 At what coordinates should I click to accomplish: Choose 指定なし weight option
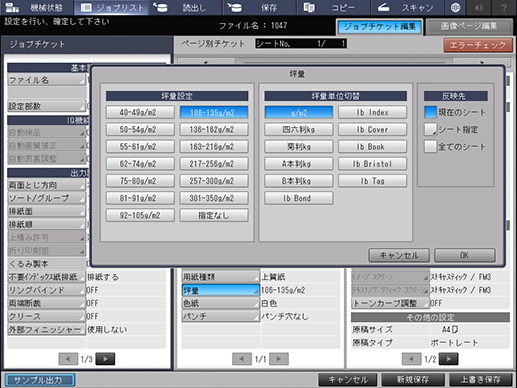click(x=214, y=215)
